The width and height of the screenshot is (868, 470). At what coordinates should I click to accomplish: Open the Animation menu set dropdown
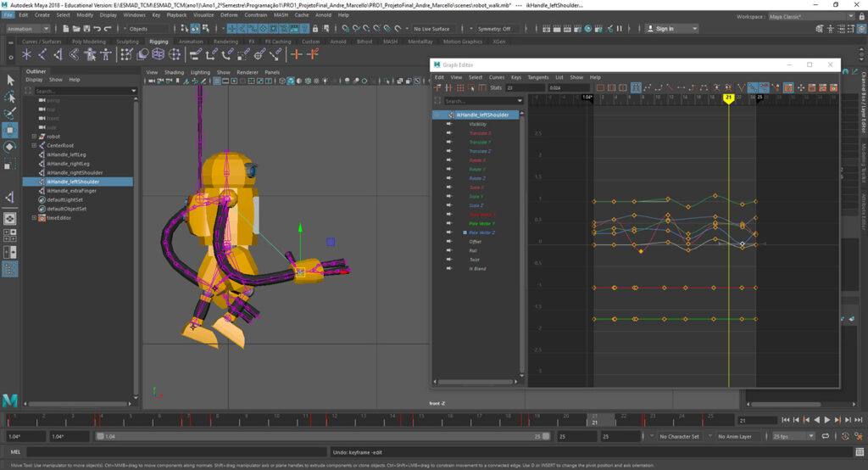[x=28, y=29]
